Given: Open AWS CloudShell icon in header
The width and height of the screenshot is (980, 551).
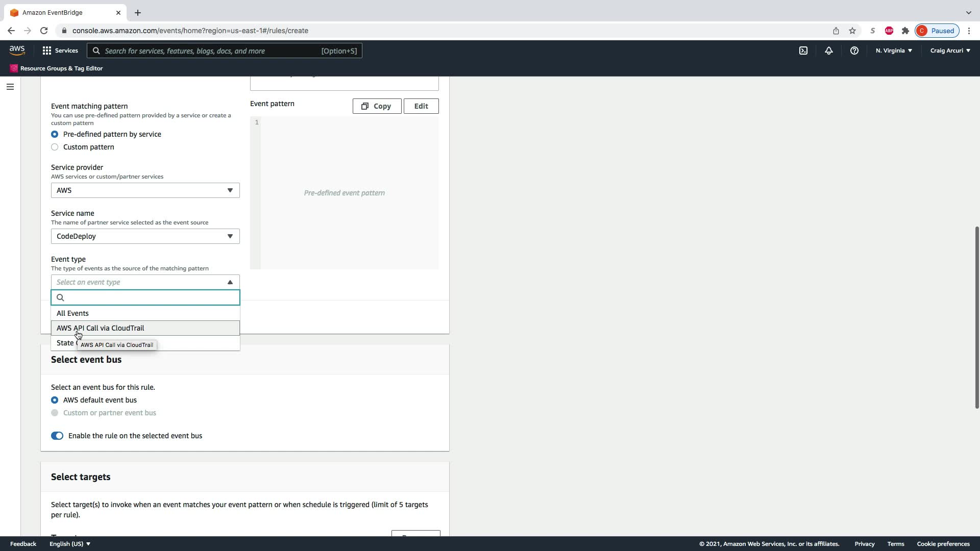Looking at the screenshot, I should (x=803, y=51).
